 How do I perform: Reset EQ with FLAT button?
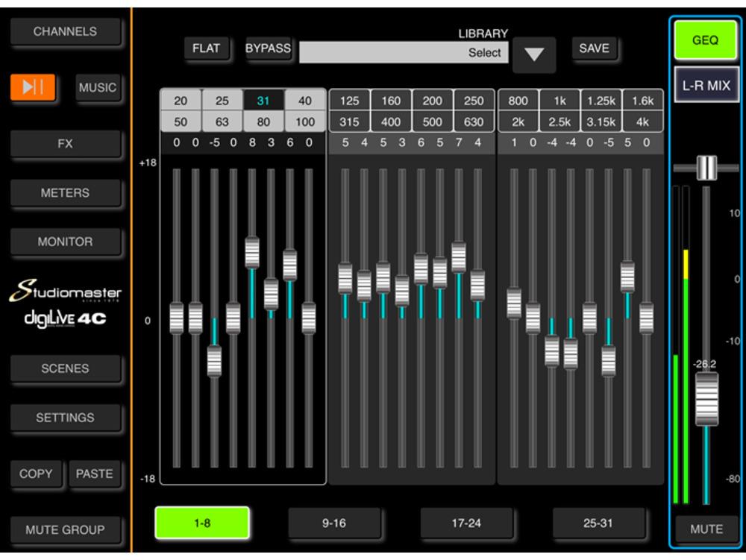(206, 48)
